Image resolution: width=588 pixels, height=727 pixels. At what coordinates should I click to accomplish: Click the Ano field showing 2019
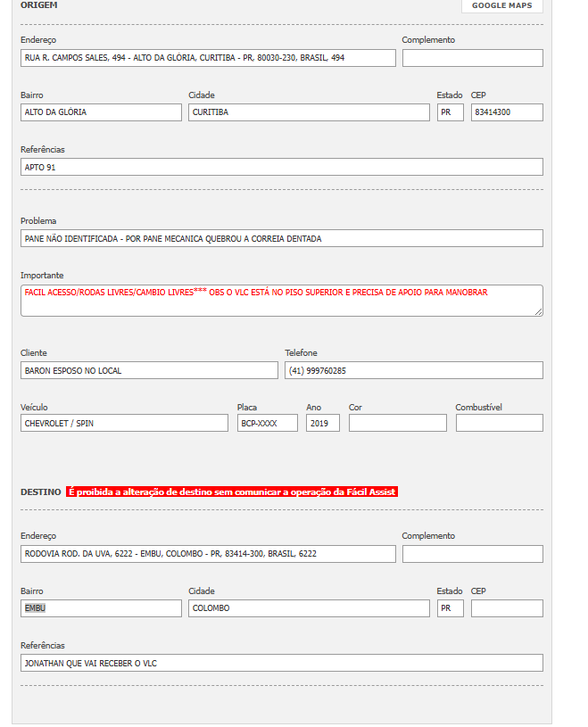pyautogui.click(x=323, y=423)
